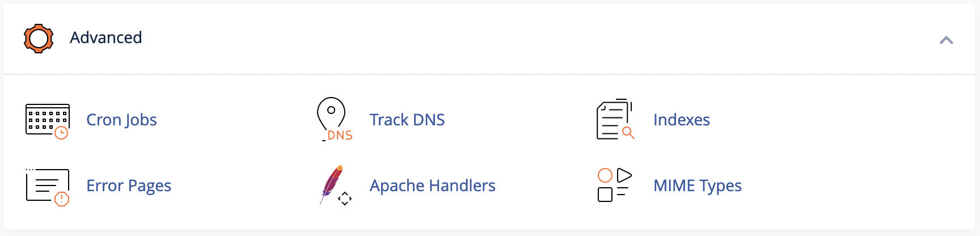Click the orange DNS label under the pin
980x236 pixels.
340,136
